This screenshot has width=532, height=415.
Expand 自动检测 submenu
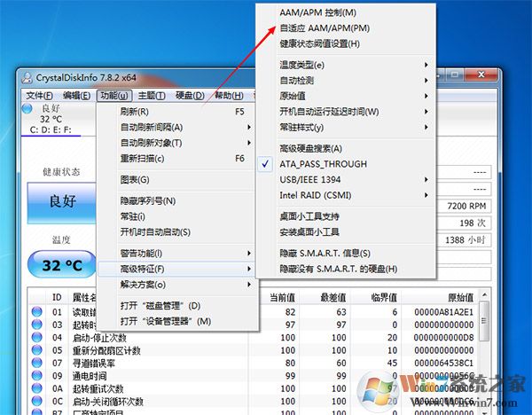346,81
